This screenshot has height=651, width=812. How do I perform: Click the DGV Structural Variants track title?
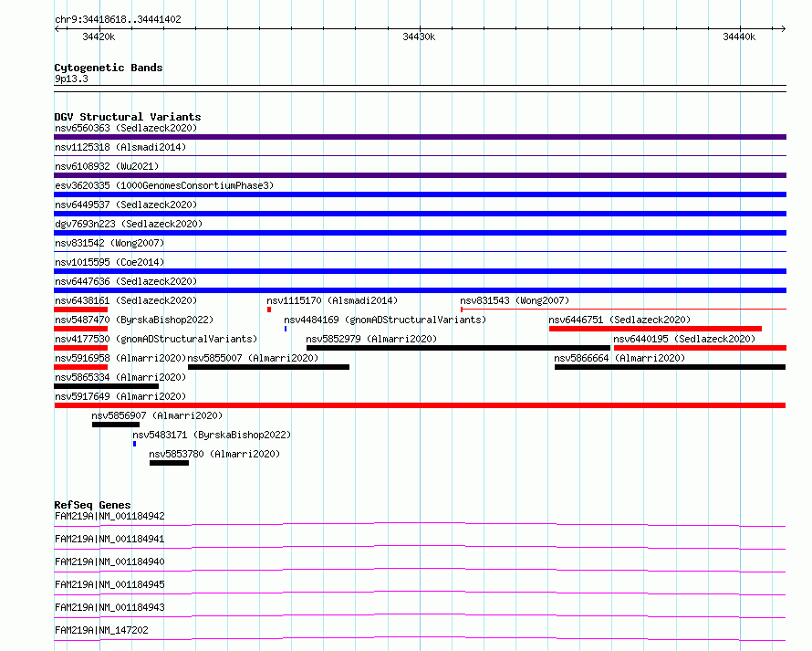click(x=128, y=117)
